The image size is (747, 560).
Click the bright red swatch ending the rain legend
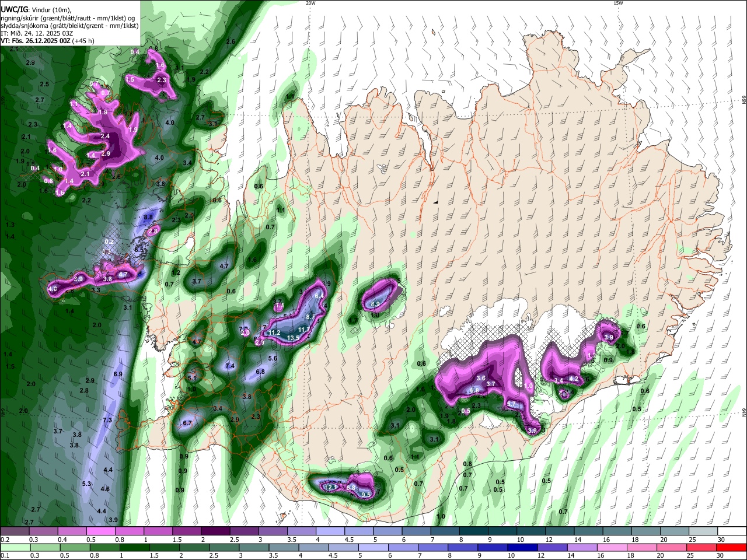(x=731, y=547)
